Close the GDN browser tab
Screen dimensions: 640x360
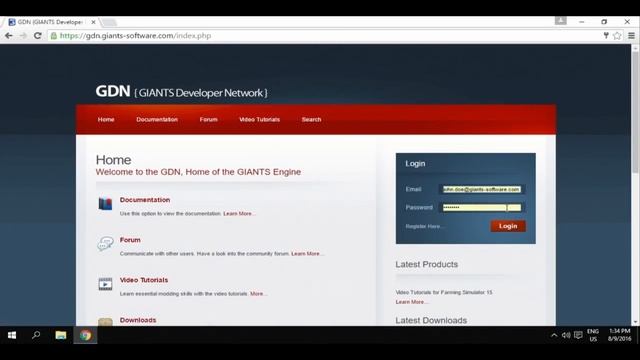pyautogui.click(x=93, y=22)
